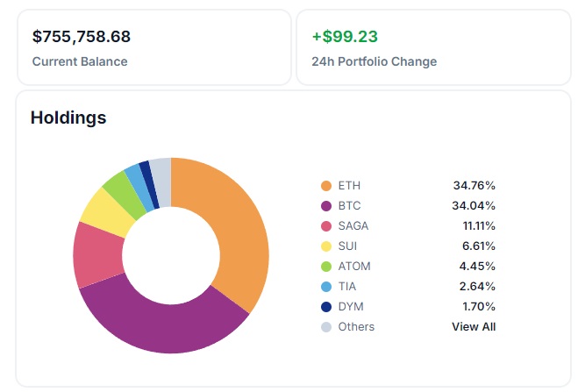The height and width of the screenshot is (392, 578).
Task: Click the 24h Portfolio Change label
Action: click(374, 61)
